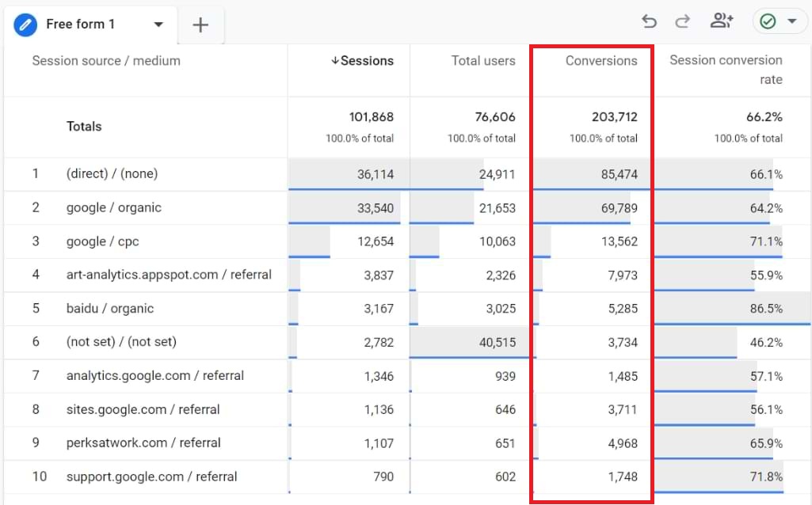
Task: Sort by the Sessions column header
Action: (x=362, y=61)
